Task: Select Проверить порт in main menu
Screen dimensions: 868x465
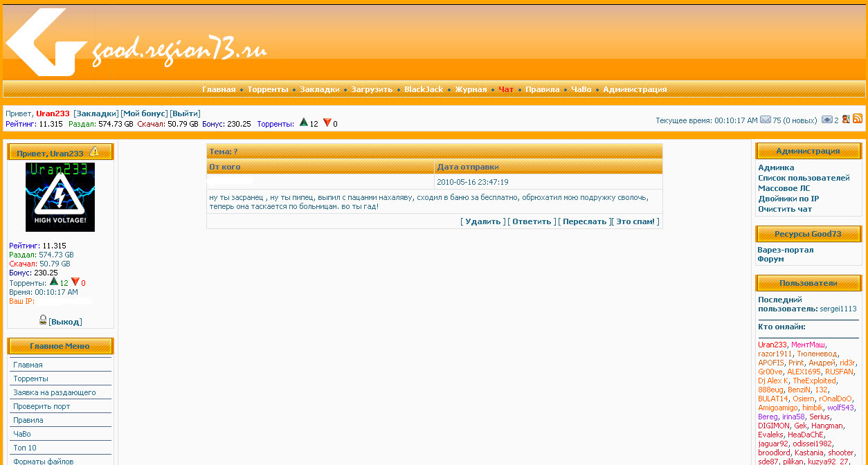Action: point(42,406)
